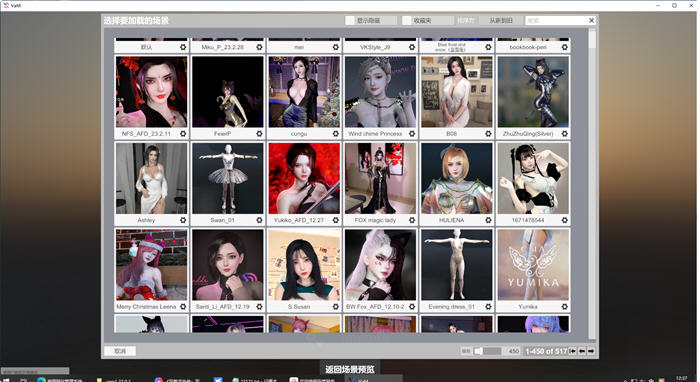Viewport: 700px width, 382px height.
Task: Select the B06 scene thumbnail
Action: (457, 92)
